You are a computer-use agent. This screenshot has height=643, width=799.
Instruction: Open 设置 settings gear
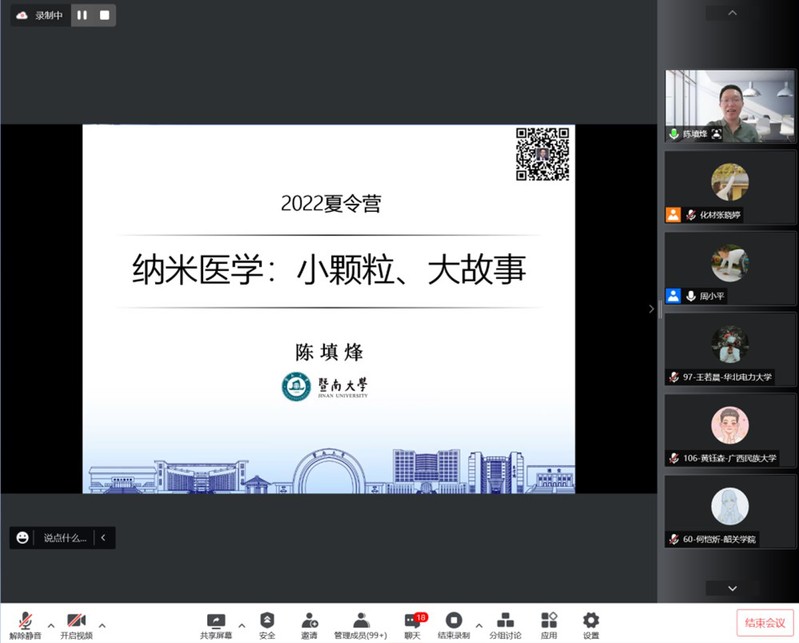click(x=591, y=621)
